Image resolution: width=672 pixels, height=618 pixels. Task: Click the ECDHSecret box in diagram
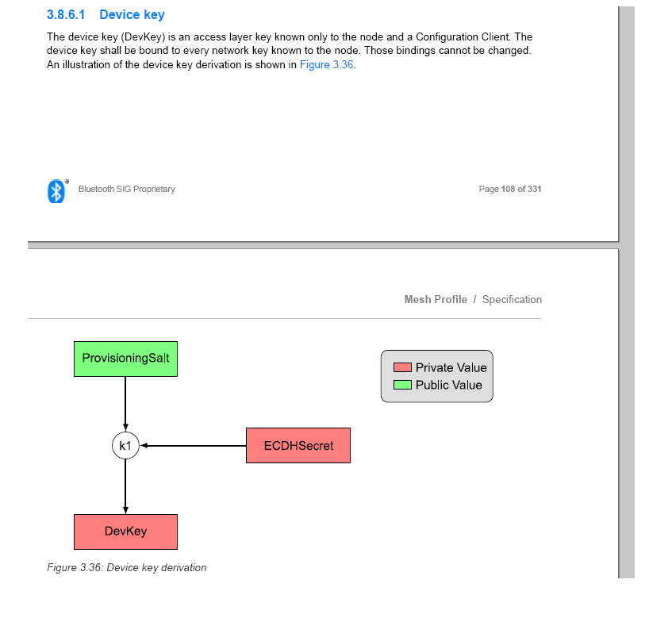coord(298,445)
